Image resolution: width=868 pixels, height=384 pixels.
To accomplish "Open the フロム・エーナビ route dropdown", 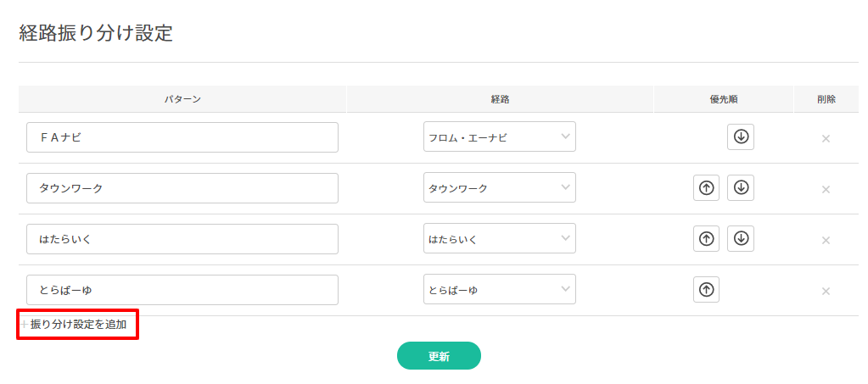I will point(499,137).
